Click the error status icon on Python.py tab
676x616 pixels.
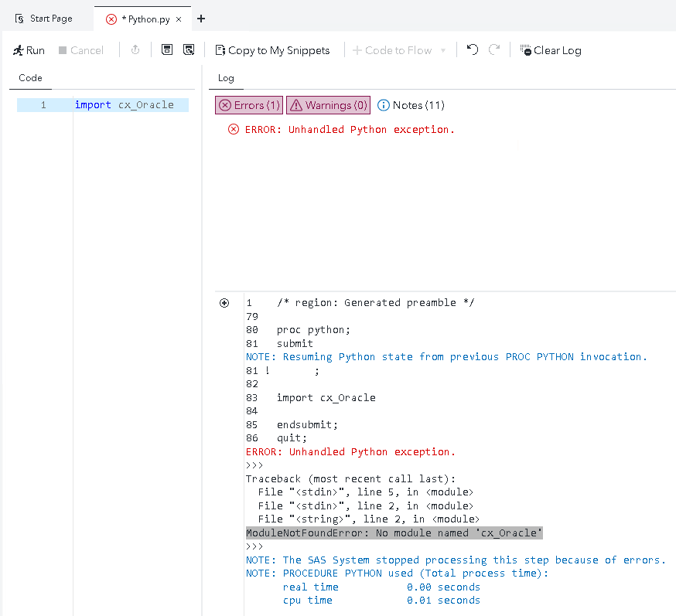coord(111,19)
